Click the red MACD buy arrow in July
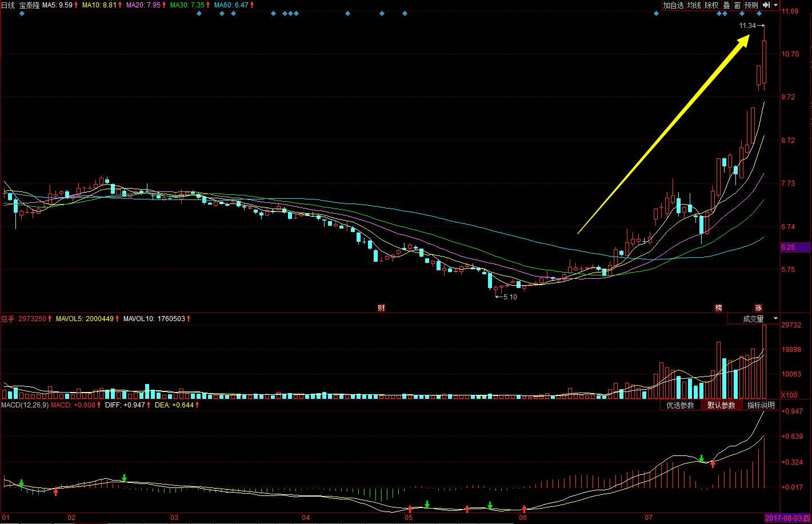This screenshot has width=812, height=524. 713,464
